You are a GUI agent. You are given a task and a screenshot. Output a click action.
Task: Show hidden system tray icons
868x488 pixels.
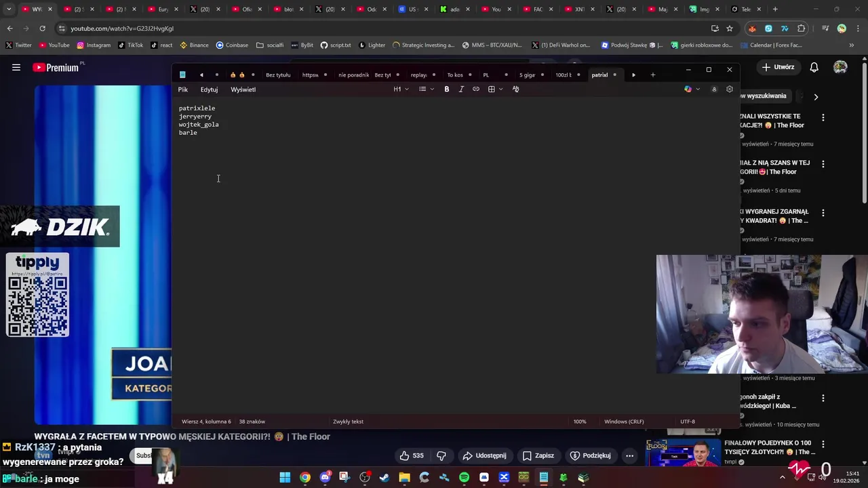pyautogui.click(x=782, y=478)
